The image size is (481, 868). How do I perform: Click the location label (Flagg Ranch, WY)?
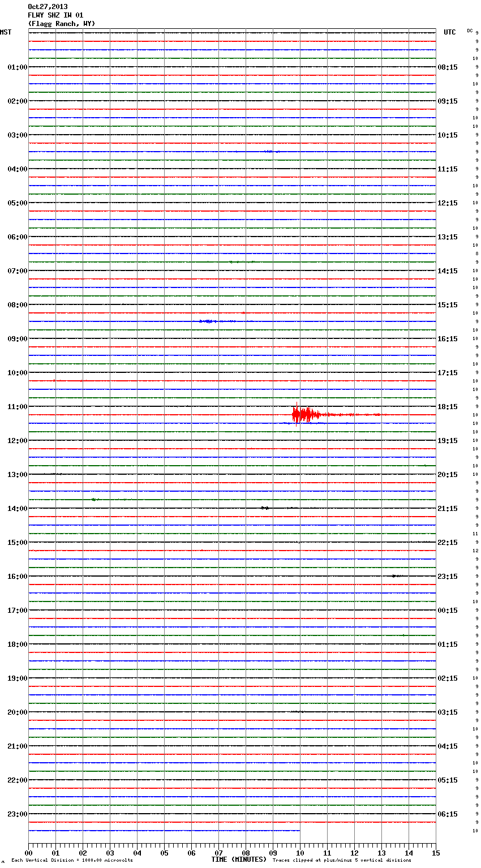62,24
